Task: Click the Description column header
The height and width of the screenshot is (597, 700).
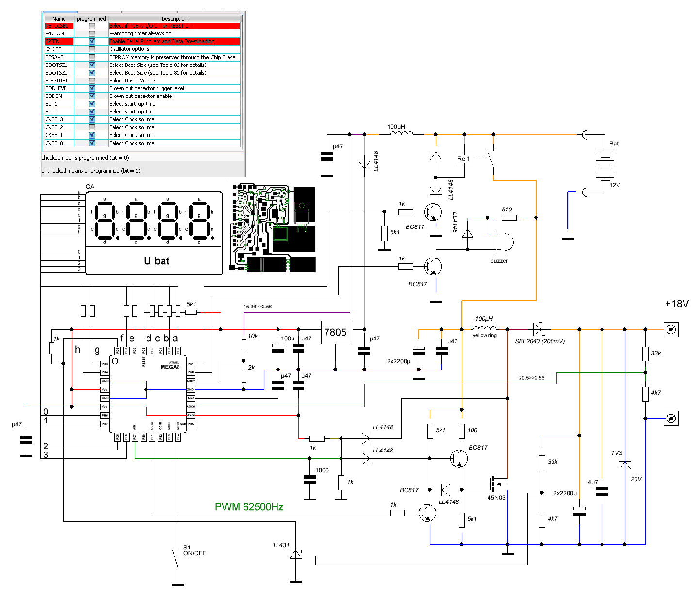Action: pos(175,19)
